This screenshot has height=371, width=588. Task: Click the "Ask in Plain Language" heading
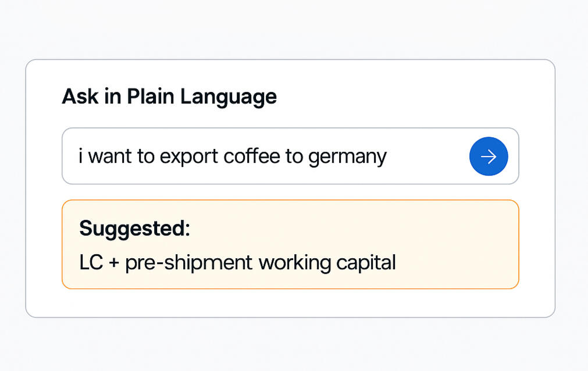point(169,96)
